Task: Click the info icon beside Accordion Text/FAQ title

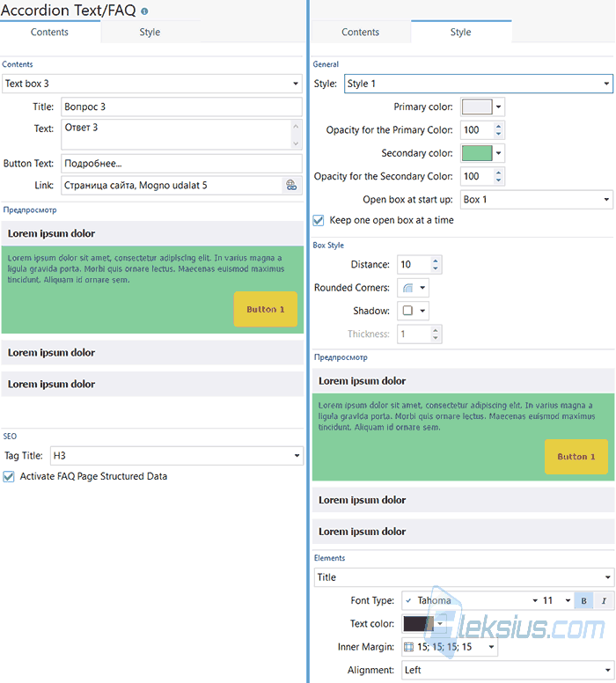Action: click(x=144, y=11)
